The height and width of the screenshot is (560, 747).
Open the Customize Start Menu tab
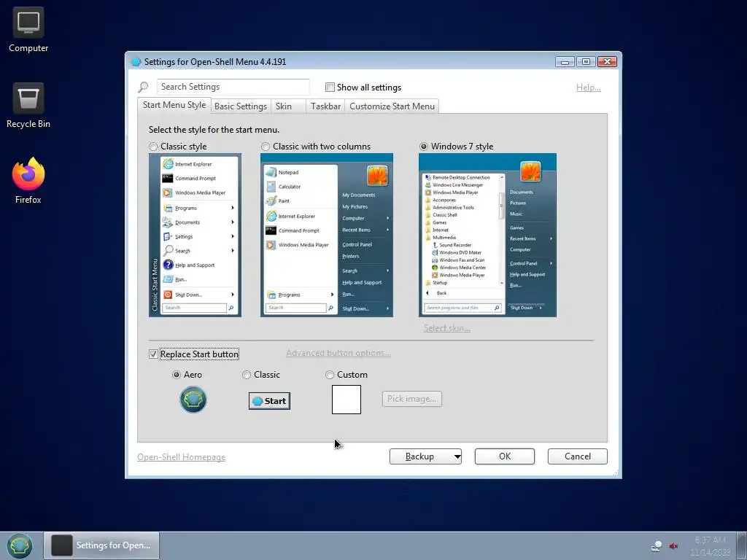tap(392, 106)
